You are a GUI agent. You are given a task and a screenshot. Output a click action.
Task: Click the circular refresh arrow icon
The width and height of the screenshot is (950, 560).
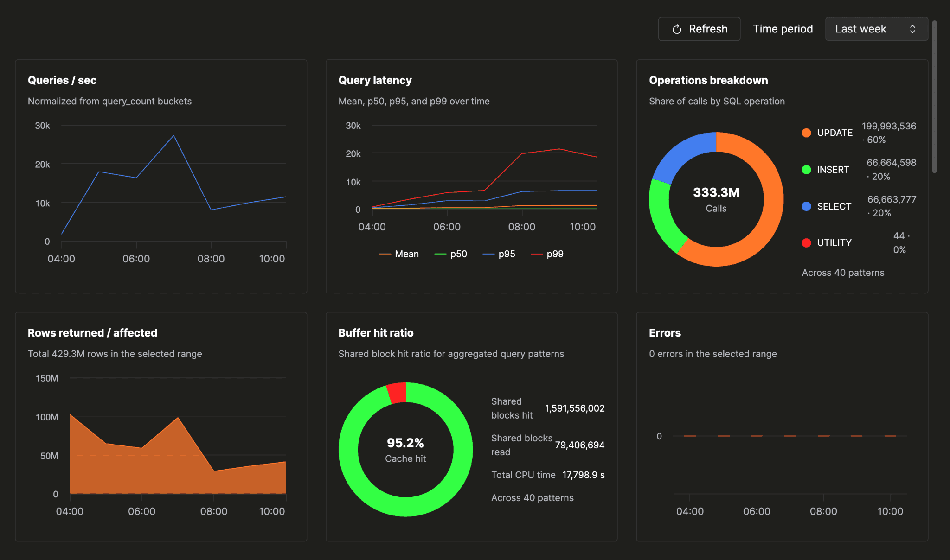677,29
